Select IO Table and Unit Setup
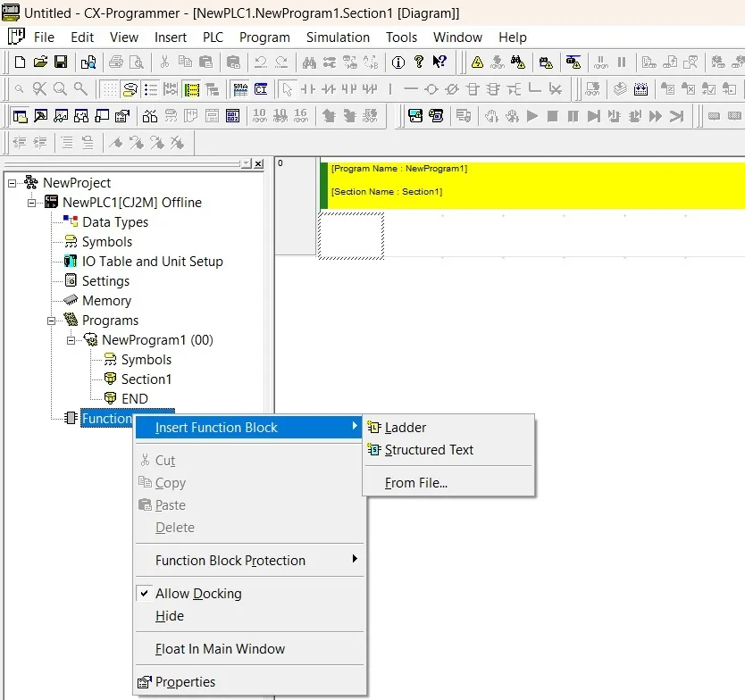This screenshot has height=700, width=745. click(153, 262)
